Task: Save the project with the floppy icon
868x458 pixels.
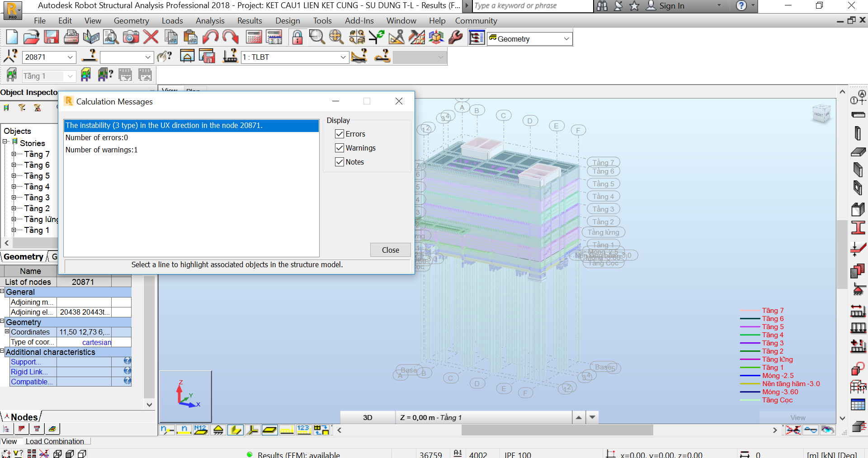Action: (51, 37)
